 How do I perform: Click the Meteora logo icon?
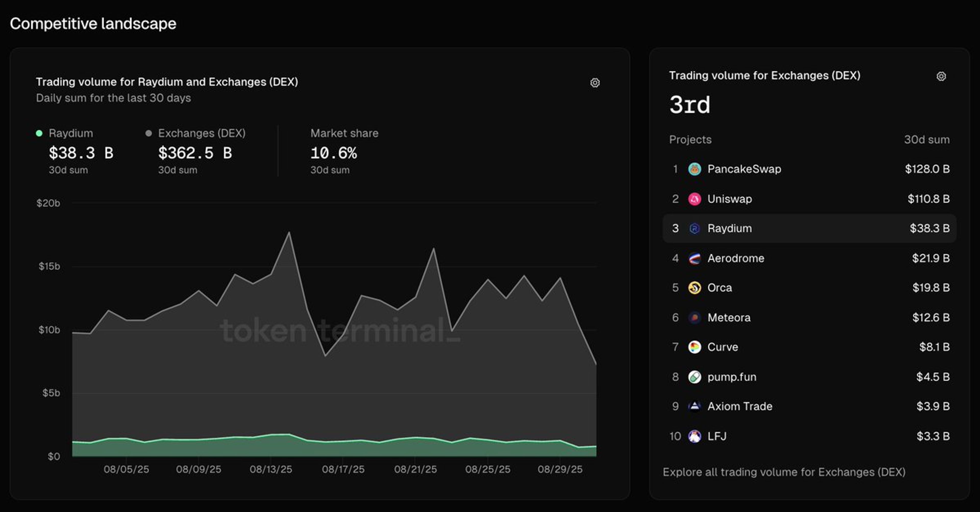[695, 318]
